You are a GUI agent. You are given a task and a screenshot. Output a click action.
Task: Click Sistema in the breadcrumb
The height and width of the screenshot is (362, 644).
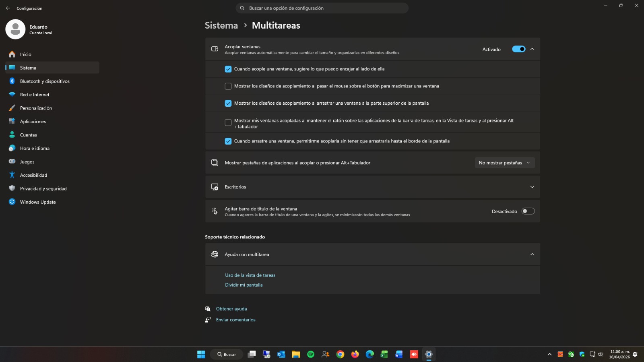click(x=221, y=25)
